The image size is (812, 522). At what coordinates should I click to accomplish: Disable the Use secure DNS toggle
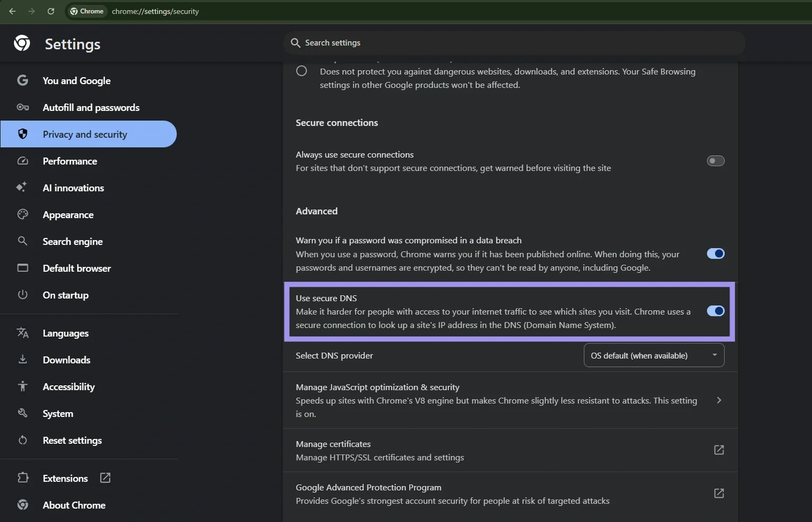click(716, 311)
